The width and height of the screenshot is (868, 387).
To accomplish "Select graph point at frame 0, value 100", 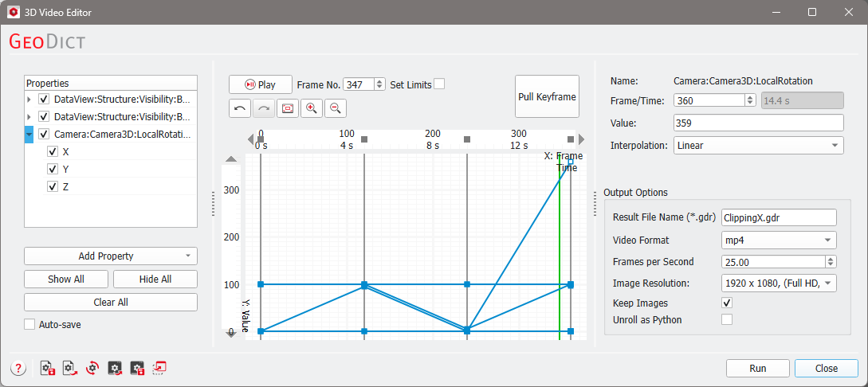I will [x=261, y=284].
